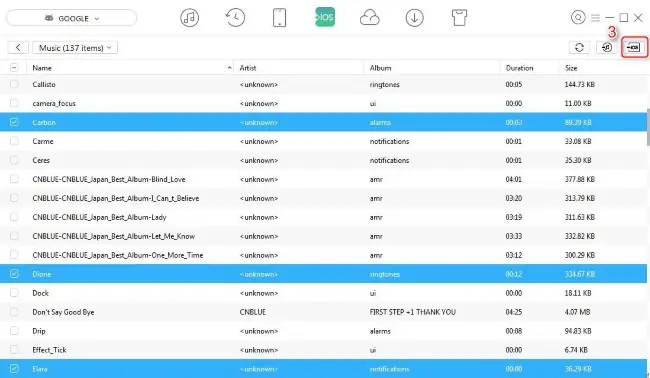Click the refresh list button

(580, 47)
